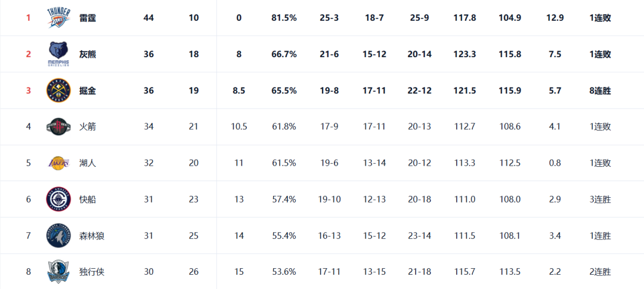Viewport: 644px width, 289px height.
Task: Select the 湖人 team name
Action: (x=88, y=163)
